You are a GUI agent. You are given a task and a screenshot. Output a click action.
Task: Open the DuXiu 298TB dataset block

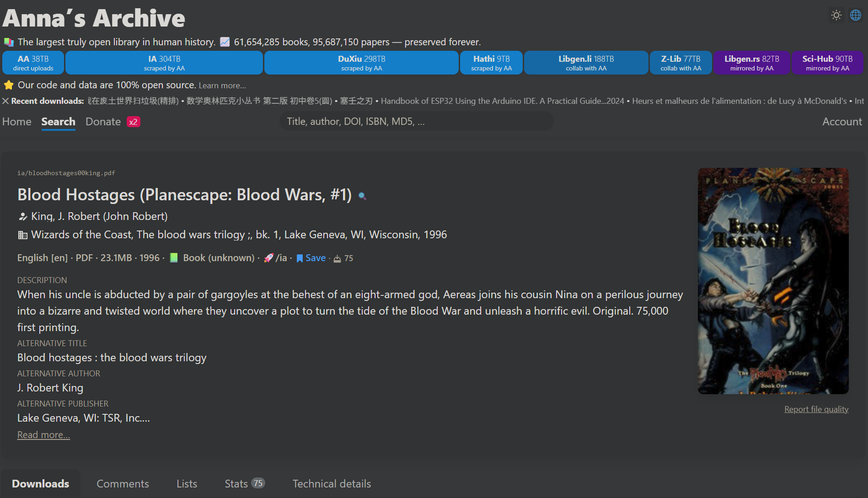click(361, 63)
